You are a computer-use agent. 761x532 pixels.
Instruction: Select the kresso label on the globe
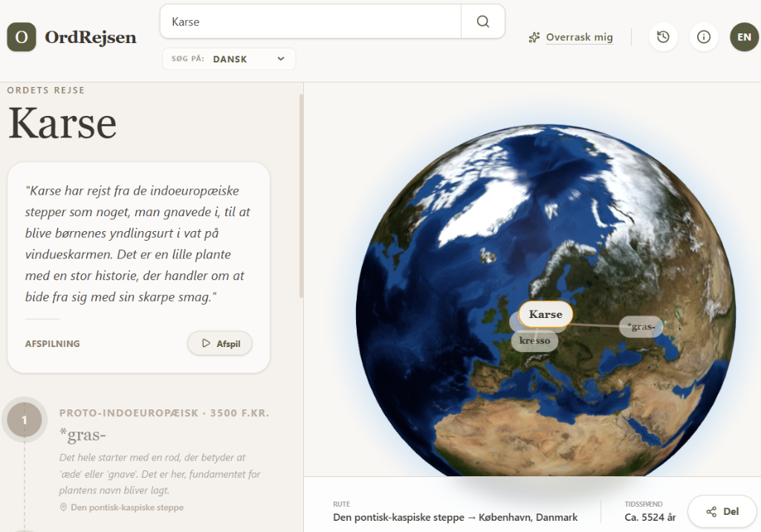(x=534, y=341)
